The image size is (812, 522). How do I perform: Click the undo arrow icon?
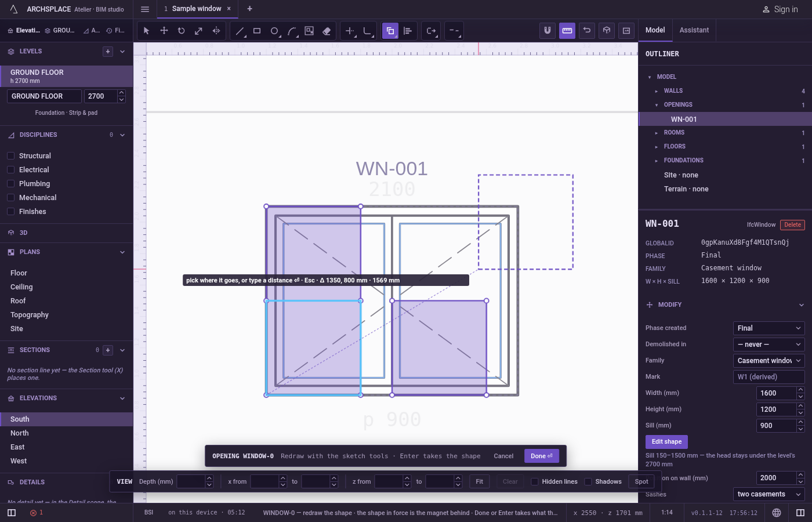[587, 30]
